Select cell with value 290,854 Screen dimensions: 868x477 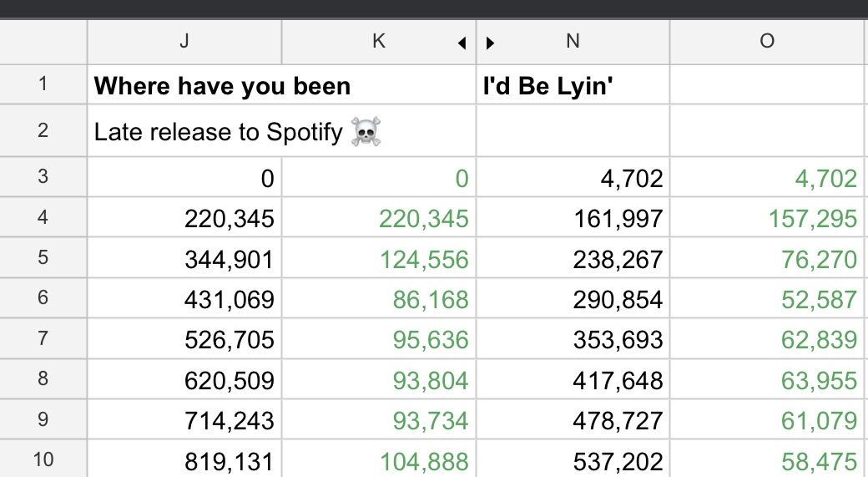573,298
